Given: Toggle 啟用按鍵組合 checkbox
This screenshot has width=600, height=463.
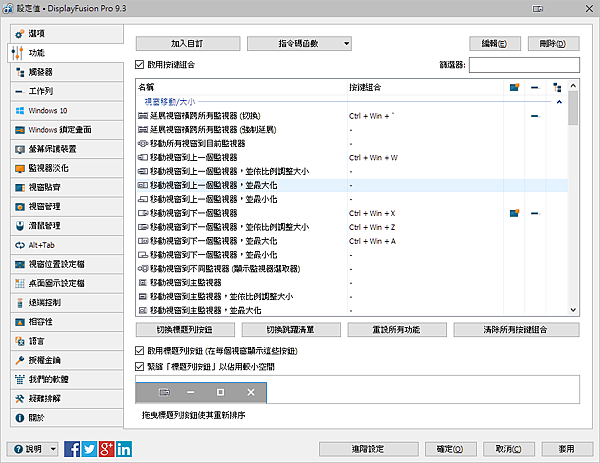Looking at the screenshot, I should (x=140, y=65).
